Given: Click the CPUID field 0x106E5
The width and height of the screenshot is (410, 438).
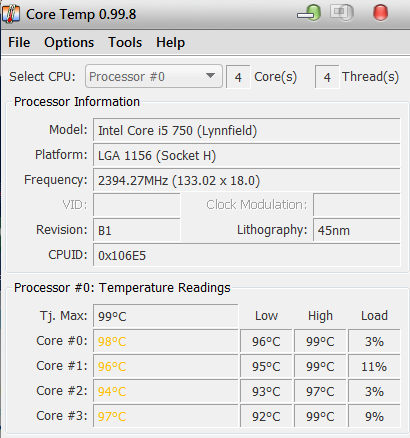Looking at the screenshot, I should 247,255.
